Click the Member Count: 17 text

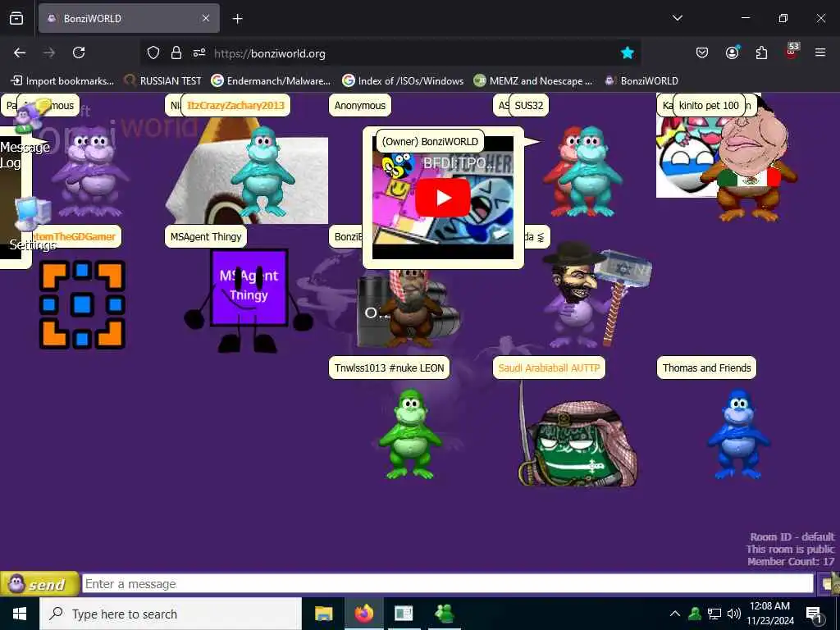click(x=791, y=561)
